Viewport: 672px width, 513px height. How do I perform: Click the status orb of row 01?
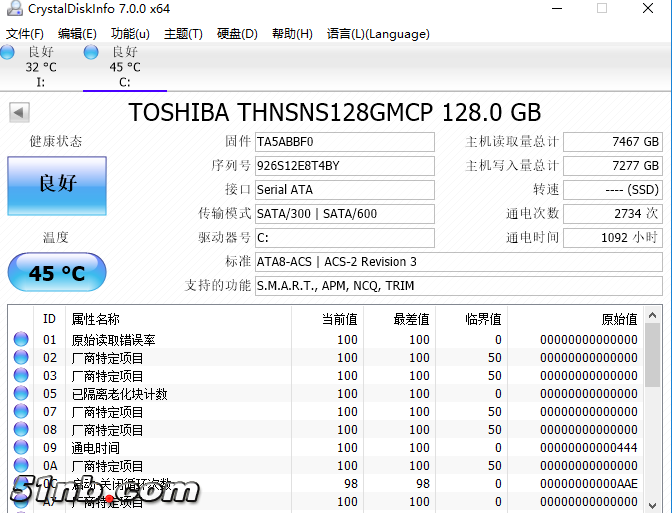coord(21,339)
